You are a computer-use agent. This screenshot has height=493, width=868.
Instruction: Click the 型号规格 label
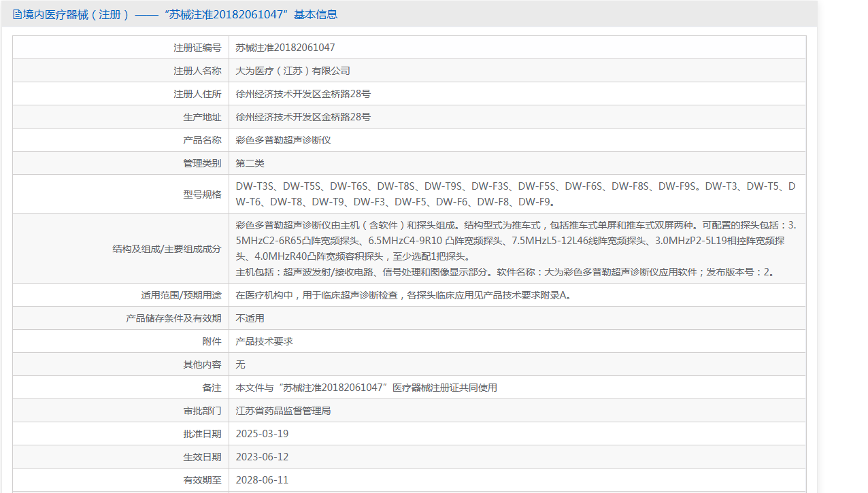pos(202,194)
